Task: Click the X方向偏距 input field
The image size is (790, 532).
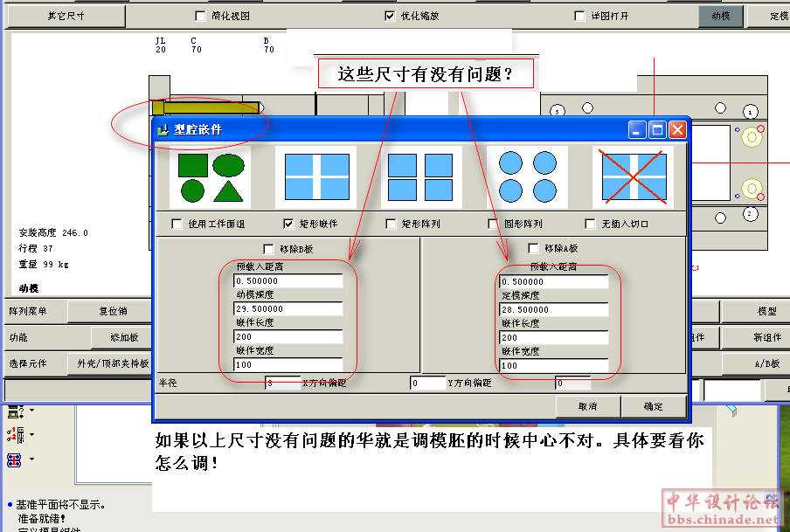Action: (x=428, y=383)
